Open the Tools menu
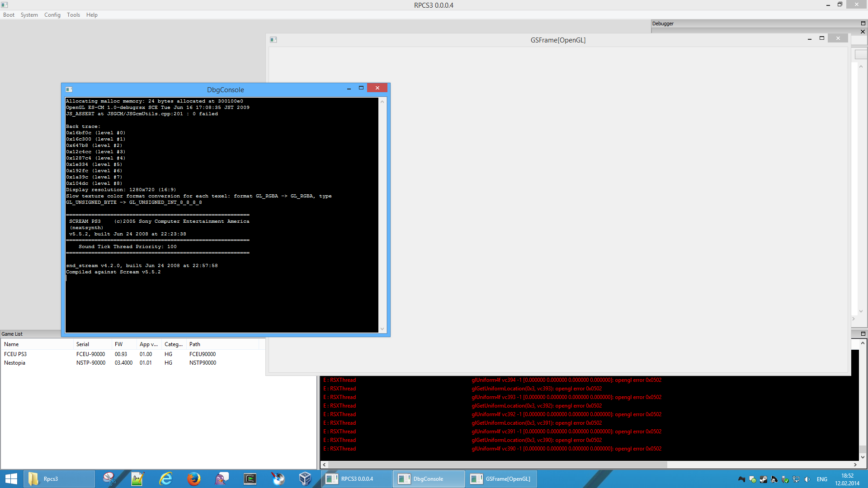Screen dimensions: 868x488 coord(73,15)
